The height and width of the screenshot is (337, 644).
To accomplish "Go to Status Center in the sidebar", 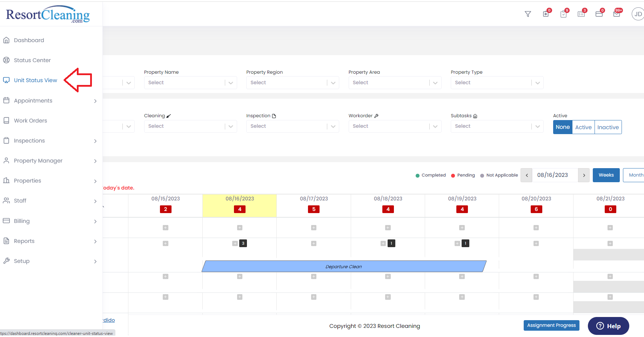I will (32, 60).
